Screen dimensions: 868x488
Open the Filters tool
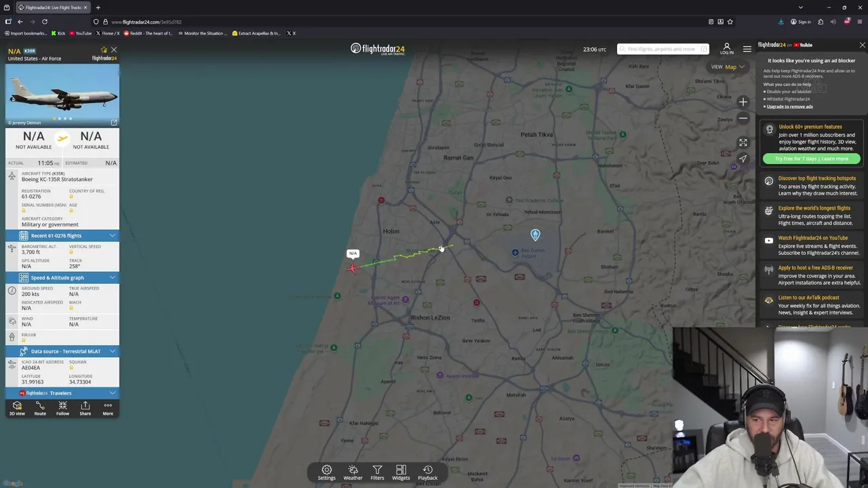point(377,472)
